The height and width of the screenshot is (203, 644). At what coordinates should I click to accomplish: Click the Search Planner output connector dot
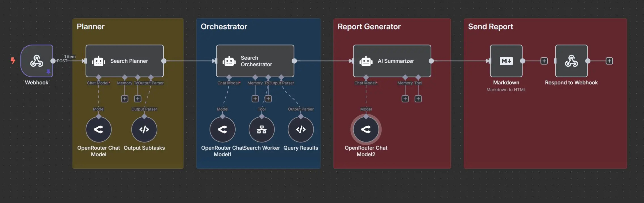tap(164, 61)
